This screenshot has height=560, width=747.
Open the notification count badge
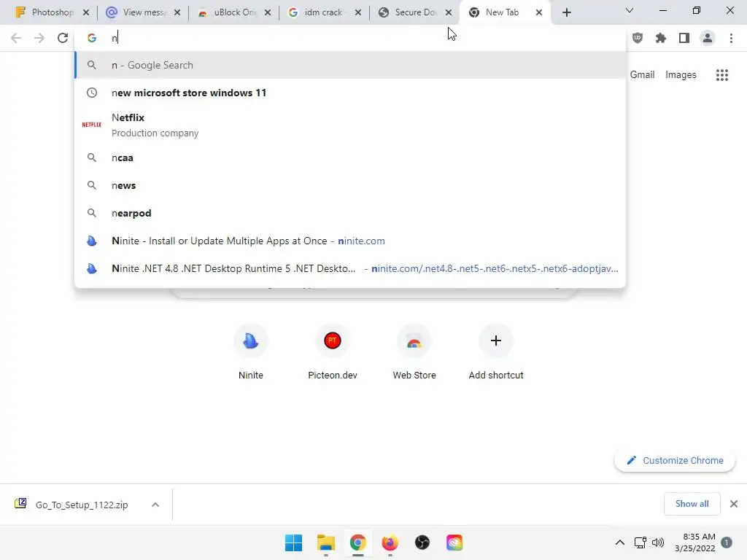(x=727, y=542)
